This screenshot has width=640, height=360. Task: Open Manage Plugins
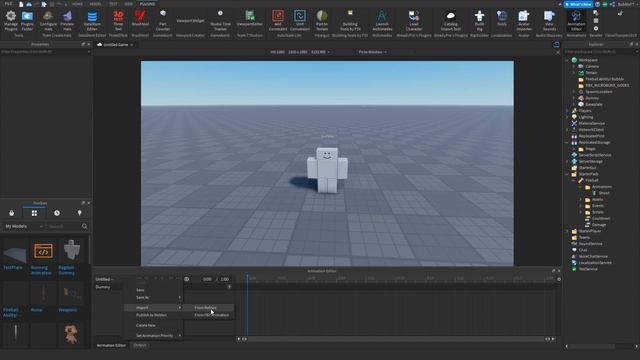pyautogui.click(x=11, y=20)
